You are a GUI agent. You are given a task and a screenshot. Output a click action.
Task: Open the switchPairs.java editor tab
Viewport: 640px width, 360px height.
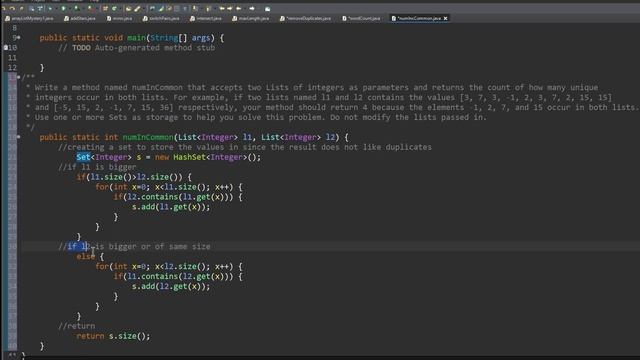[x=161, y=18]
